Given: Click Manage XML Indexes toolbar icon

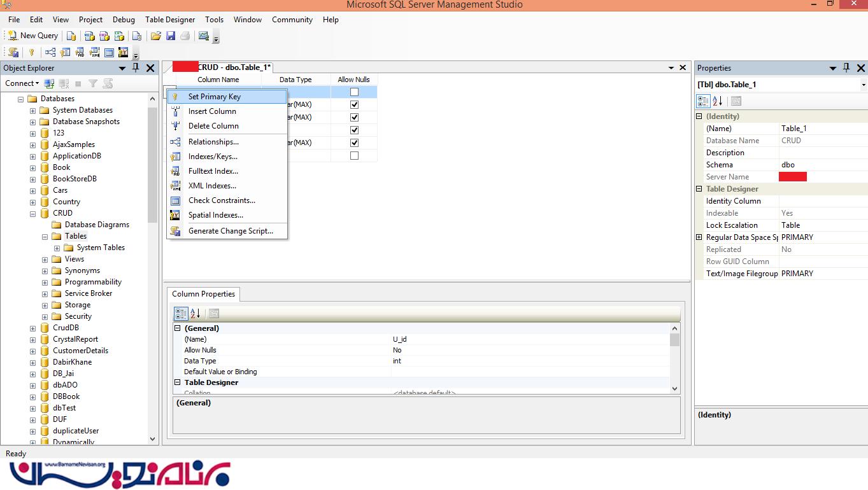Looking at the screenshot, I should click(94, 52).
